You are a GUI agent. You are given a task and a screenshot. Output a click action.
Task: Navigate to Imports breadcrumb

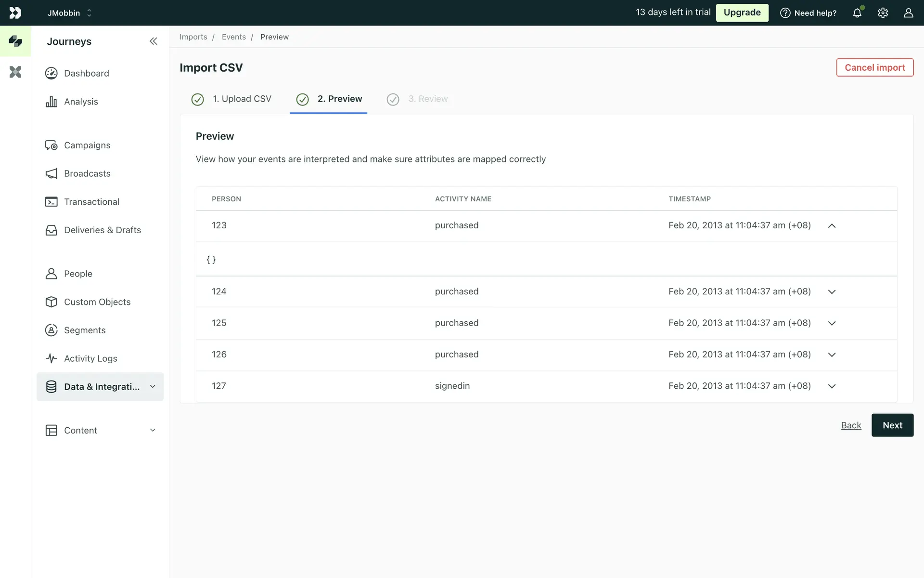(x=193, y=37)
